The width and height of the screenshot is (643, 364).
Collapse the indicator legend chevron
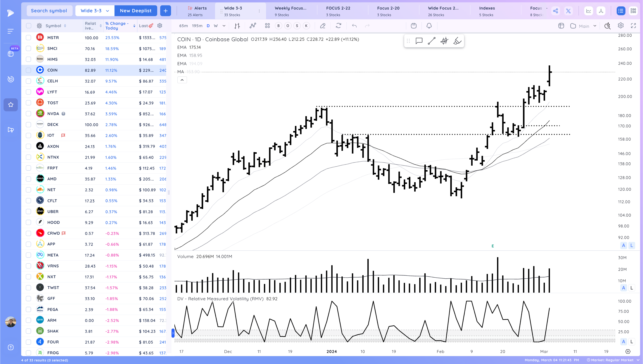[182, 80]
